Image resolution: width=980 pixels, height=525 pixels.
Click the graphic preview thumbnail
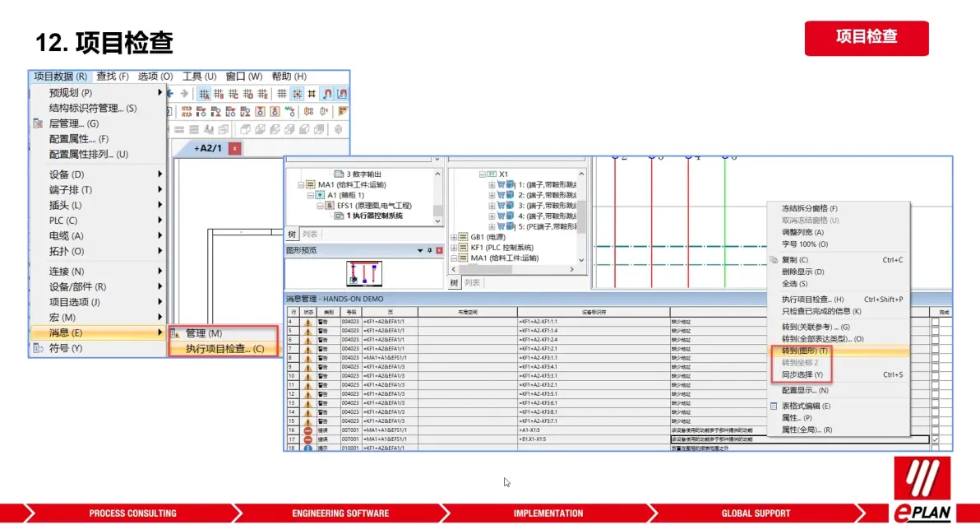(364, 274)
